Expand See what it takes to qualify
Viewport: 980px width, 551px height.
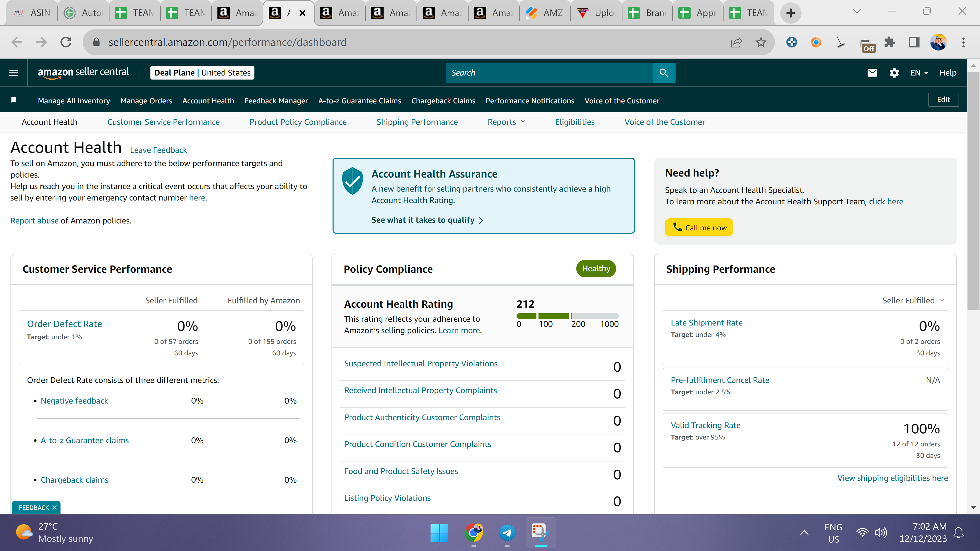[x=427, y=220]
